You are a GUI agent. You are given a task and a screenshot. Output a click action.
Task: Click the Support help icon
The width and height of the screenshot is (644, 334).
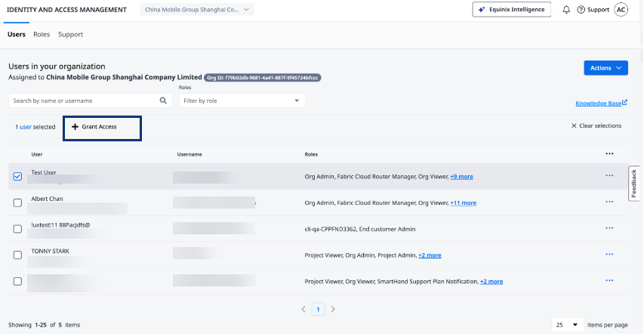click(x=581, y=10)
